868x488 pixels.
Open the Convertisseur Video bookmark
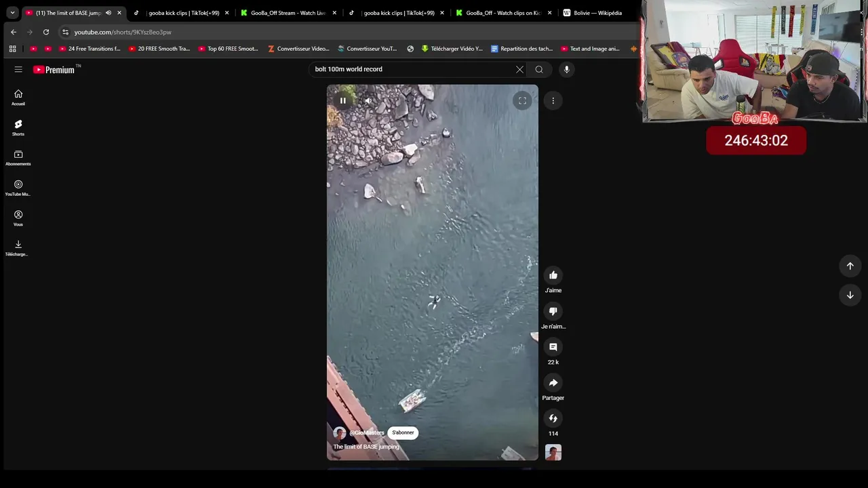(298, 49)
